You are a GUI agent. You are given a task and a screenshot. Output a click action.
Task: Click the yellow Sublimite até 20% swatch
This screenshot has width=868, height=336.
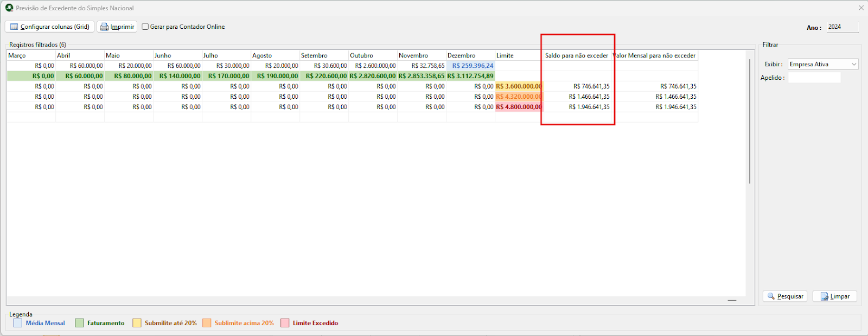(x=137, y=323)
